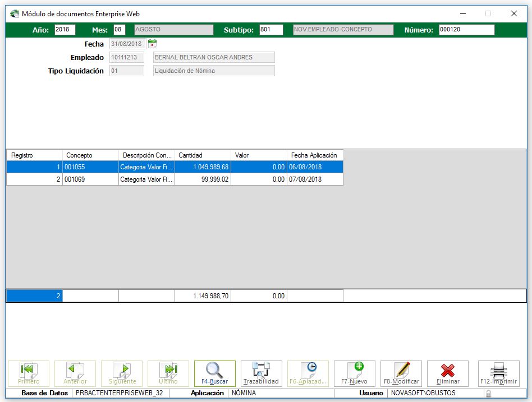Click the Siguiente next record button
Viewport: 532px width, 402px height.
coord(122,373)
